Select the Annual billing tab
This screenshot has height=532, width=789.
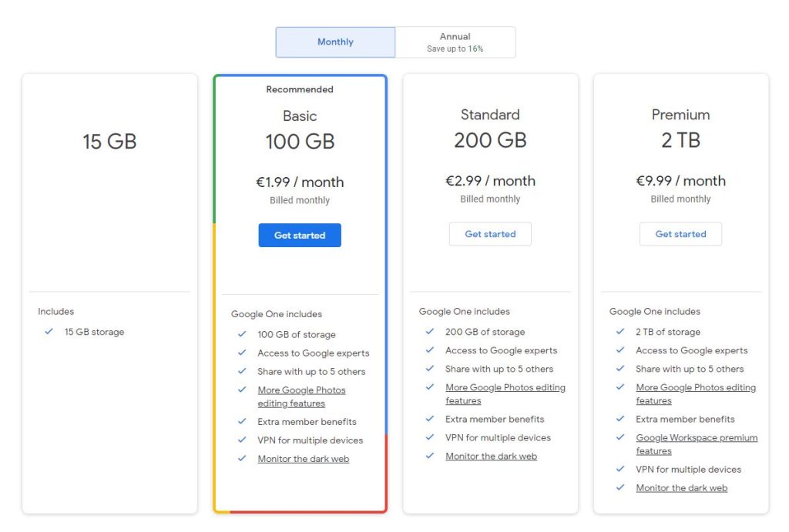pyautogui.click(x=455, y=42)
